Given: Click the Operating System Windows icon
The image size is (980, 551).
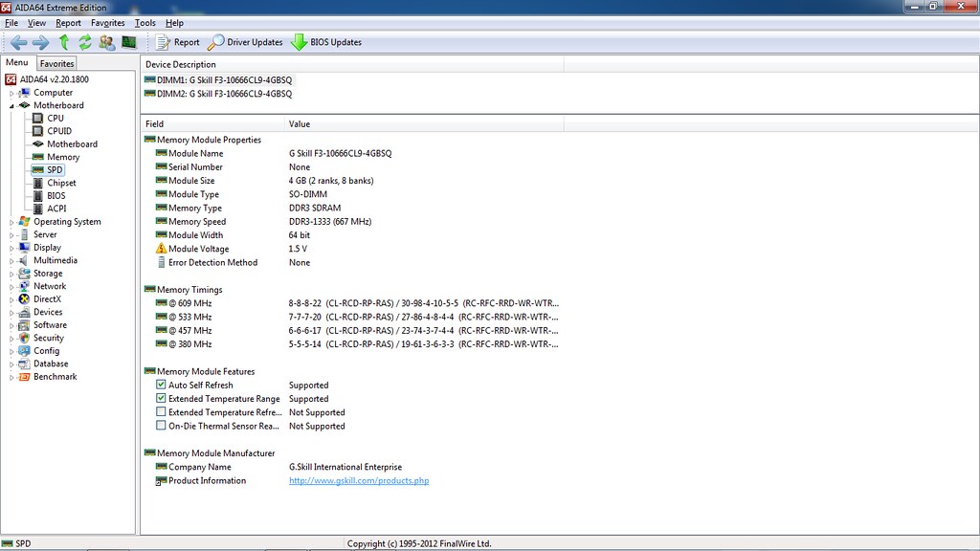Looking at the screenshot, I should pyautogui.click(x=24, y=222).
